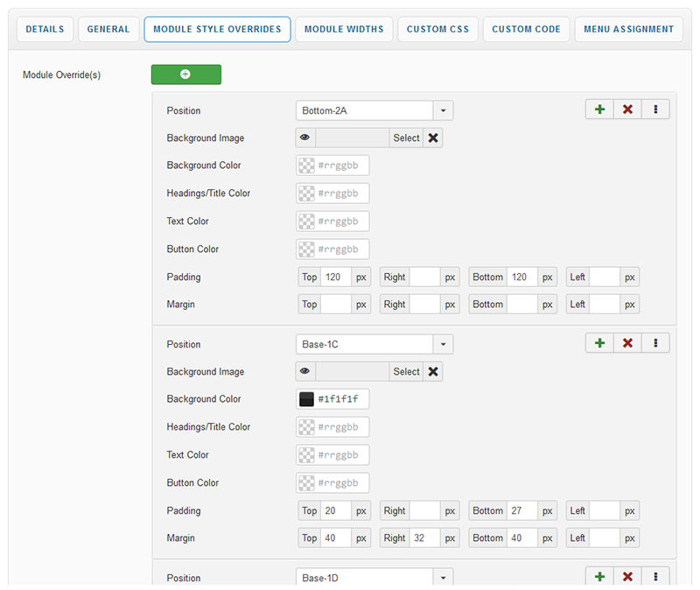Expand the Bottom-2A position dropdown

tap(444, 110)
